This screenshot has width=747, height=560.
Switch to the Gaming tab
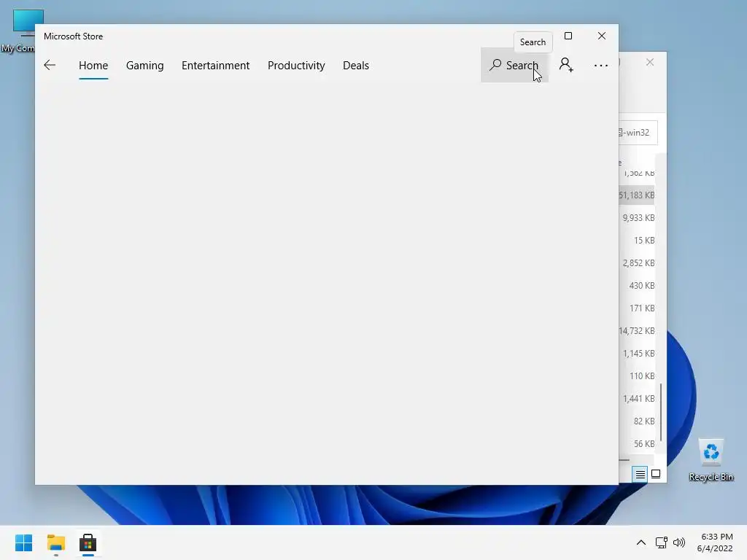pyautogui.click(x=145, y=65)
